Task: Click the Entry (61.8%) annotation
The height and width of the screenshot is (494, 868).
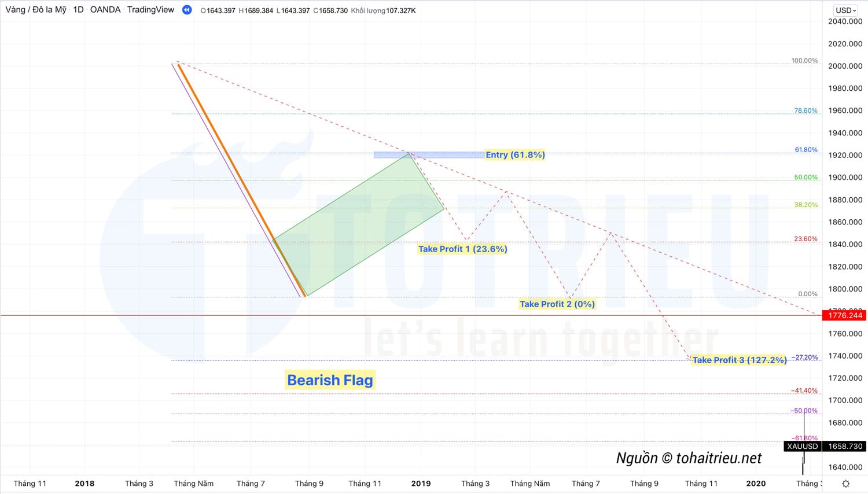Action: [x=515, y=154]
